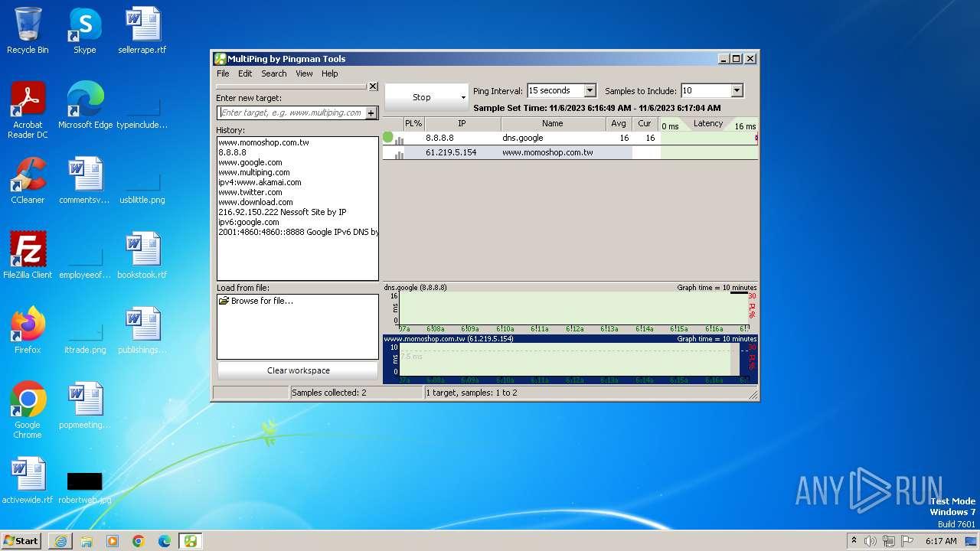Sort by Cur column header
The image size is (980, 551).
click(x=645, y=123)
